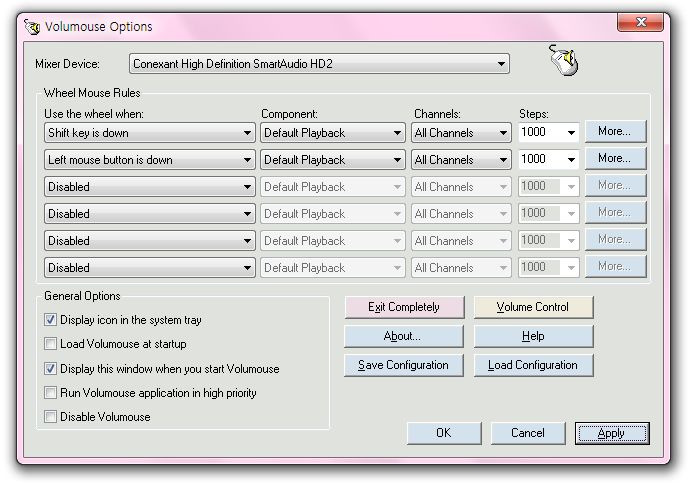The image size is (689, 483).
Task: Click the Volumouse title bar icon
Action: click(x=32, y=27)
